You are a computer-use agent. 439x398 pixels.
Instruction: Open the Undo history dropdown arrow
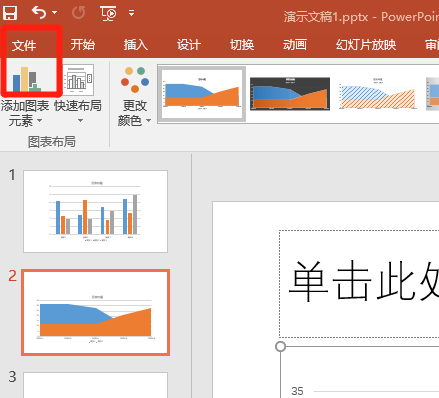pos(55,13)
